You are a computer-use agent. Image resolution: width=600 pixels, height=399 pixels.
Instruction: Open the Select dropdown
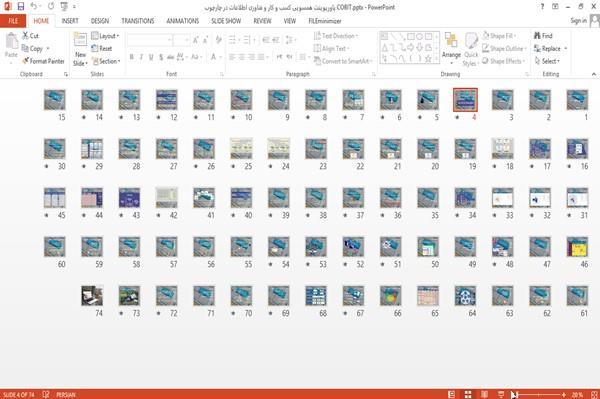(x=547, y=61)
